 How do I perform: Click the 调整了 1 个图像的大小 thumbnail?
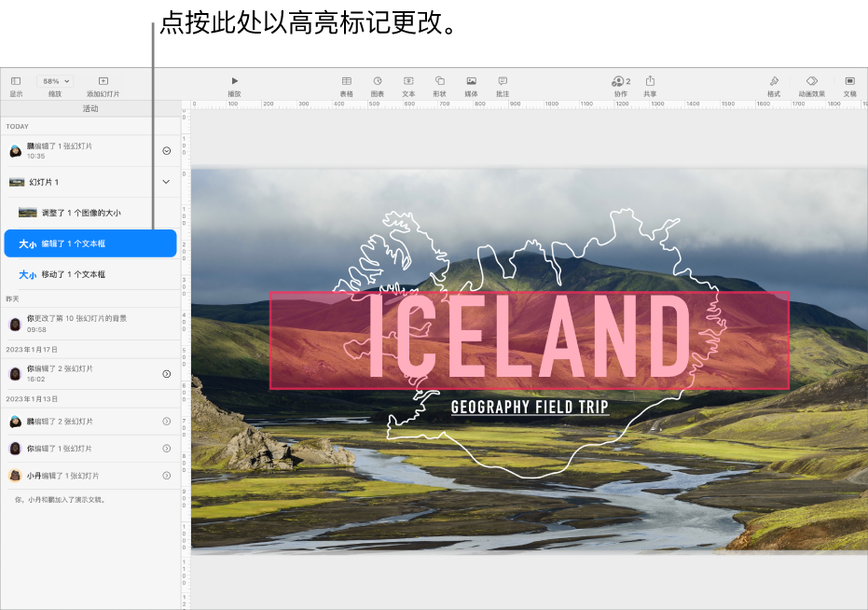28,213
